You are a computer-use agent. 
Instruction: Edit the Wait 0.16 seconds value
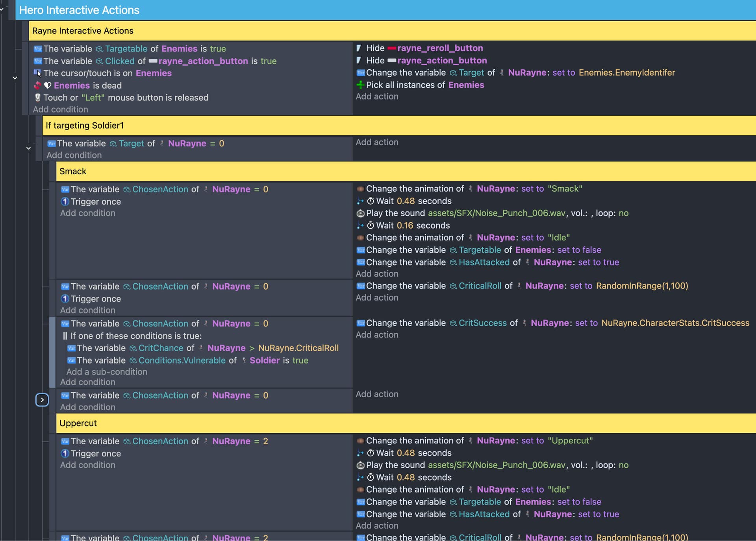405,225
